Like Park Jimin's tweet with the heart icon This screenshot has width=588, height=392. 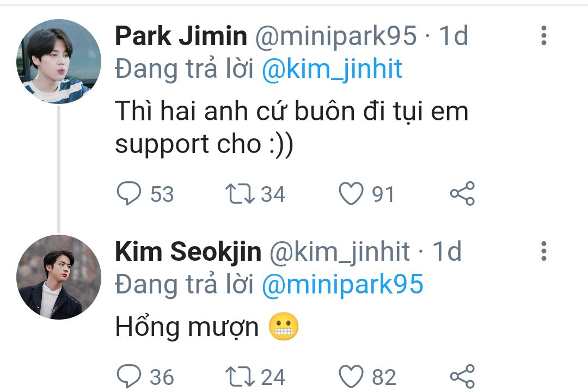coord(351,194)
